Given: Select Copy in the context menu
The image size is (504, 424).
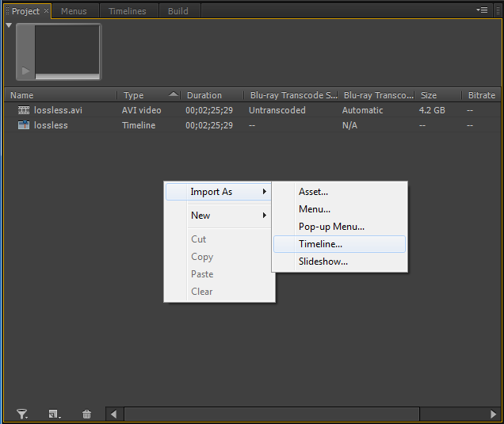Looking at the screenshot, I should tap(219, 257).
